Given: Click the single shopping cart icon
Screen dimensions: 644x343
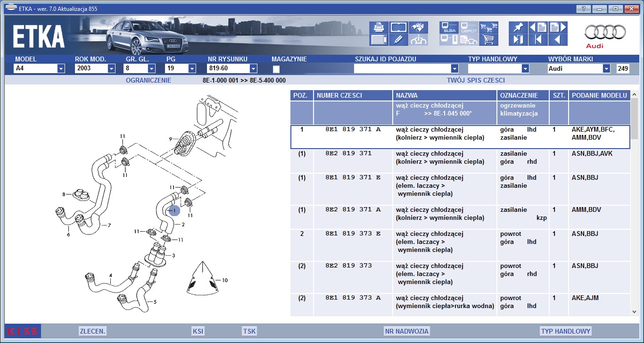Looking at the screenshot, I should click(489, 40).
